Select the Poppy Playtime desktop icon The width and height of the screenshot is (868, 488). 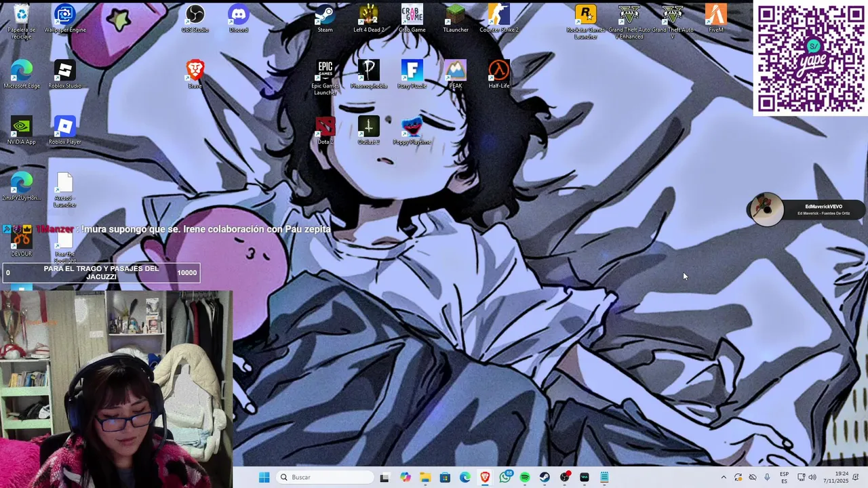tap(412, 131)
